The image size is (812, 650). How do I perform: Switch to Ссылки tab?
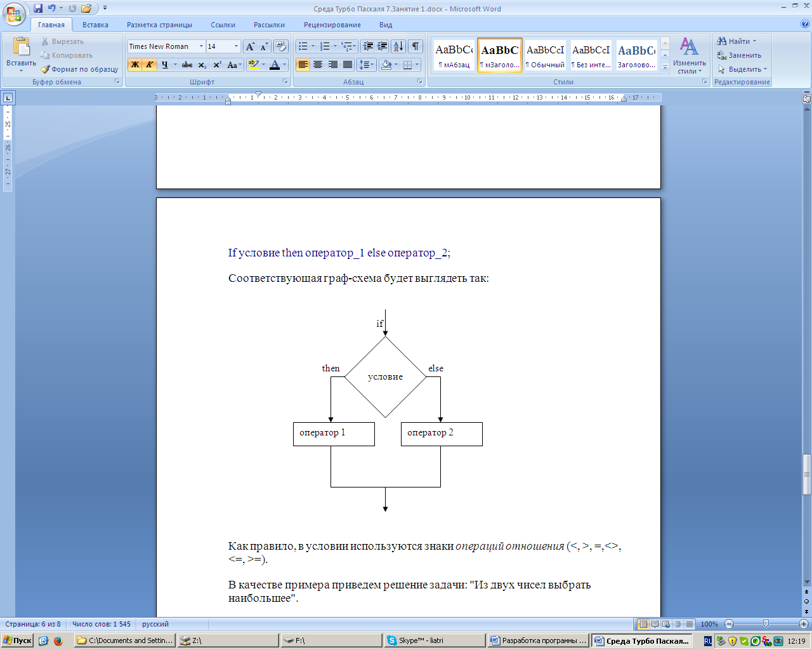coord(223,25)
